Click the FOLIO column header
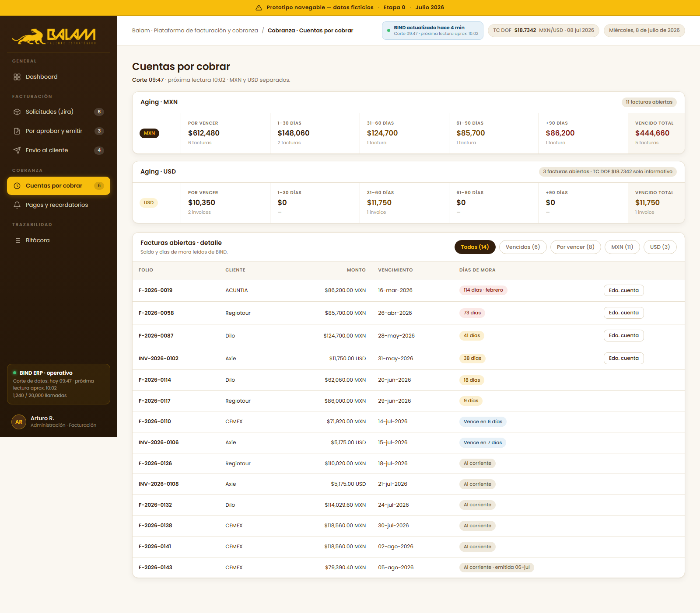The image size is (700, 613). tap(146, 270)
